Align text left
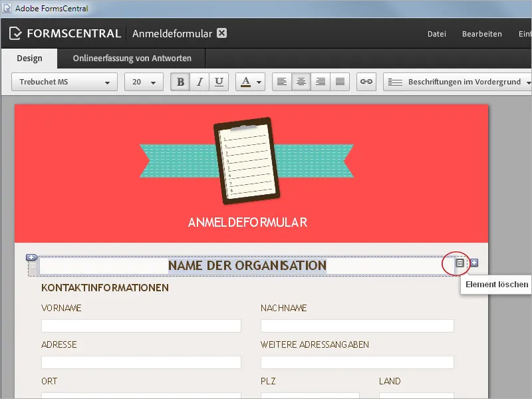 coord(281,82)
